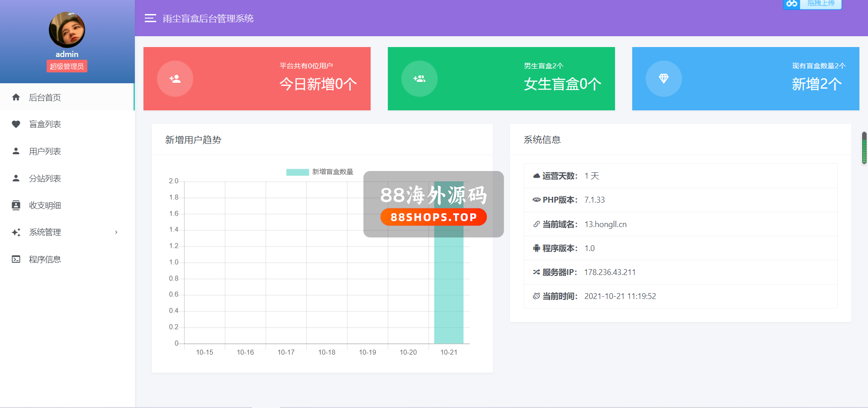Toggle sidebar with the hamburger menu icon
The image size is (868, 408).
(x=150, y=18)
